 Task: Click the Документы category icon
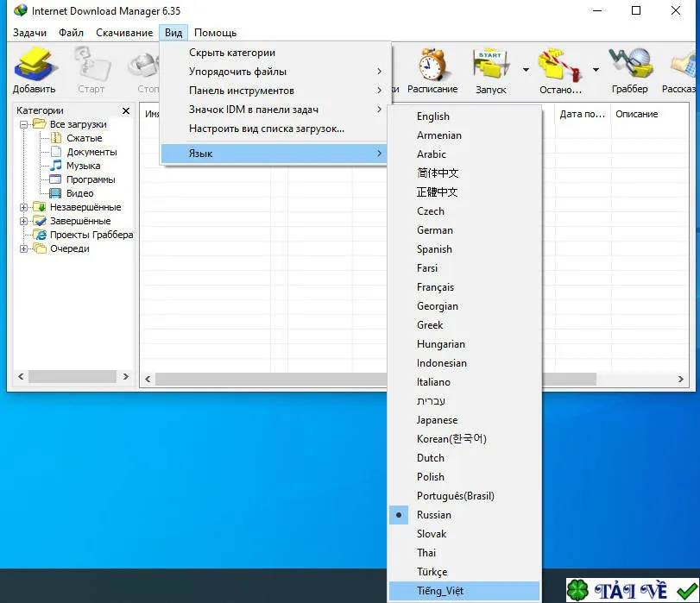[x=56, y=152]
